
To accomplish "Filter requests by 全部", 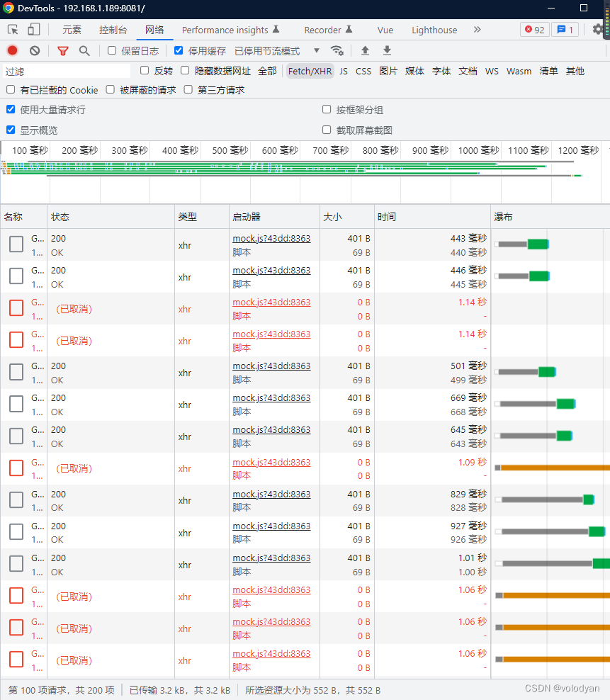I will pos(267,71).
